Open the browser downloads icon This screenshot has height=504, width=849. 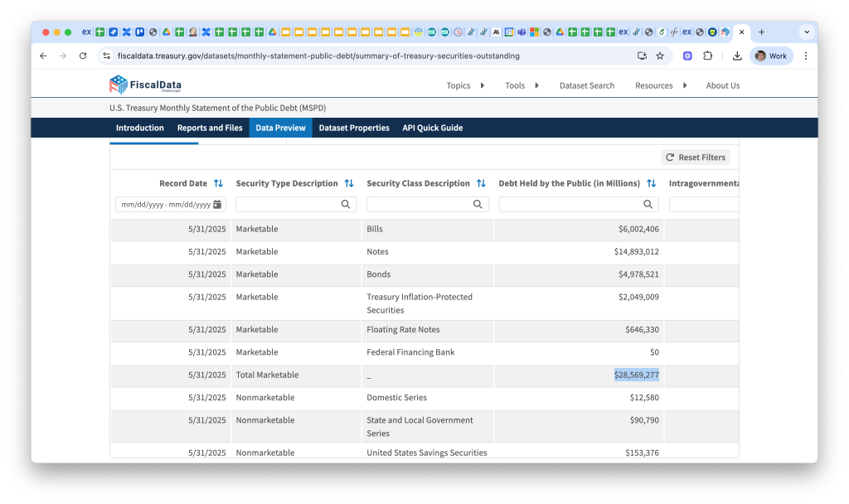click(737, 56)
